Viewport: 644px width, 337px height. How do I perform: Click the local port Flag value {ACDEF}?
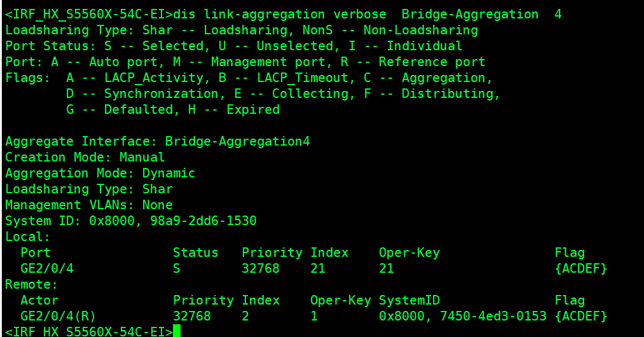click(581, 268)
